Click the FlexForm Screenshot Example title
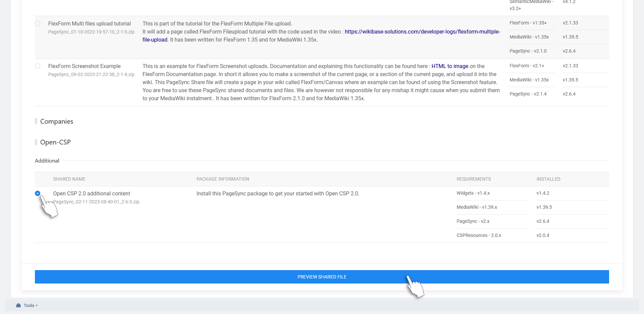644x314 pixels. coord(84,66)
